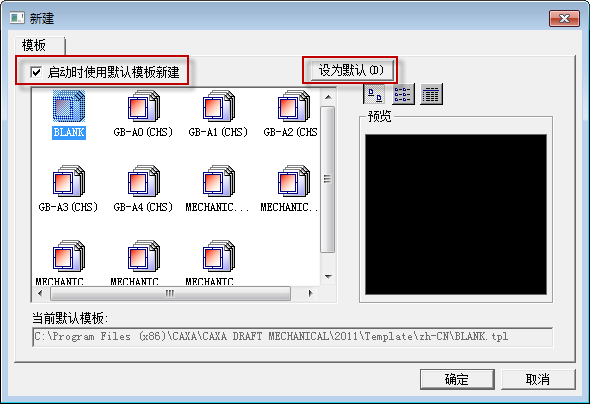Cancel the dialog with 取消
590x404 pixels.
pyautogui.click(x=538, y=379)
